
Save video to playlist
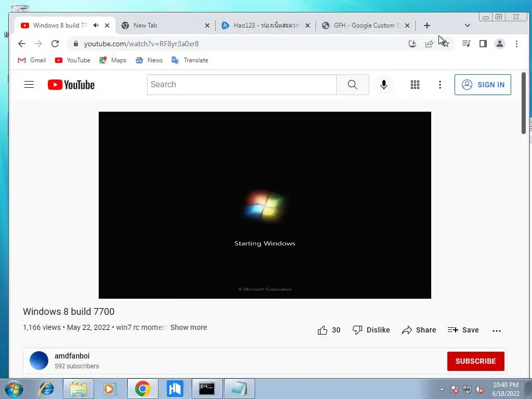(463, 330)
